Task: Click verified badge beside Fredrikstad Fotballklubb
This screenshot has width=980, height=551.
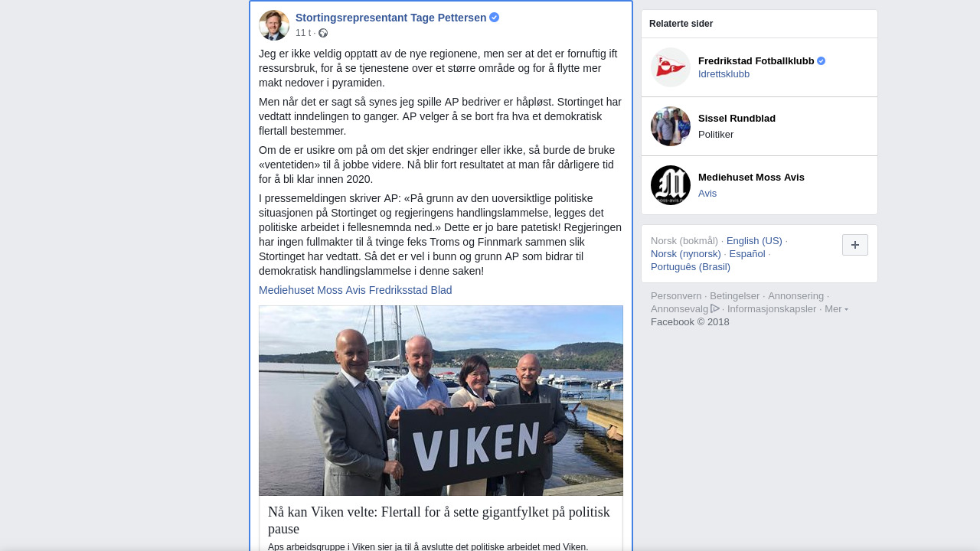Action: coord(822,61)
